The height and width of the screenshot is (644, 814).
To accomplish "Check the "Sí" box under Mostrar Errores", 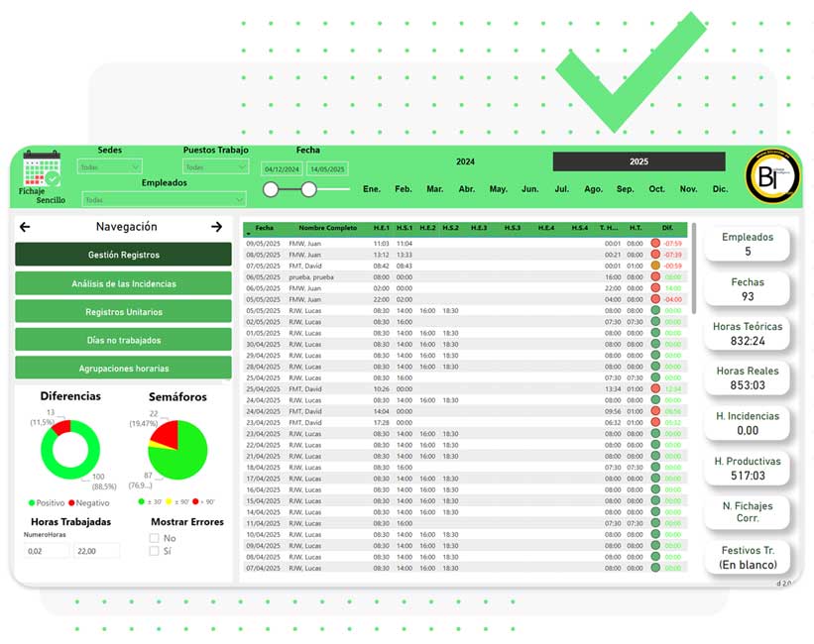I will tap(154, 551).
